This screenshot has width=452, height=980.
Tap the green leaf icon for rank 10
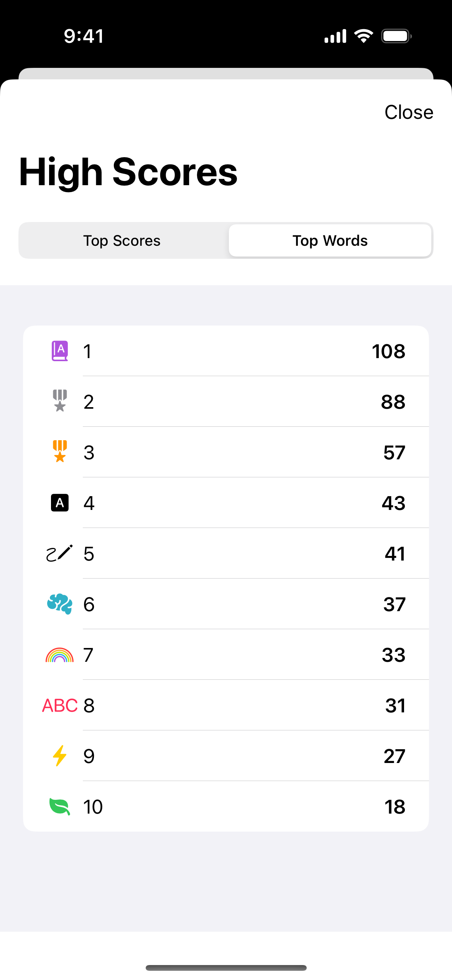(60, 806)
